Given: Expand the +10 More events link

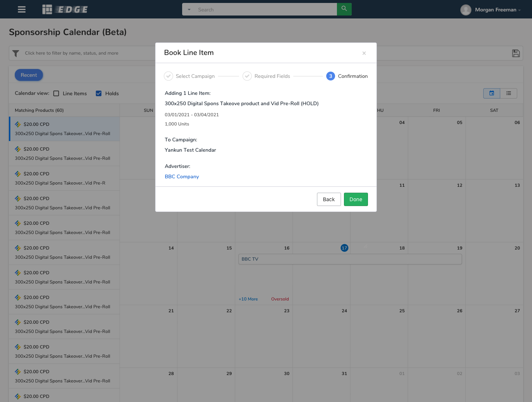Looking at the screenshot, I should tap(248, 299).
